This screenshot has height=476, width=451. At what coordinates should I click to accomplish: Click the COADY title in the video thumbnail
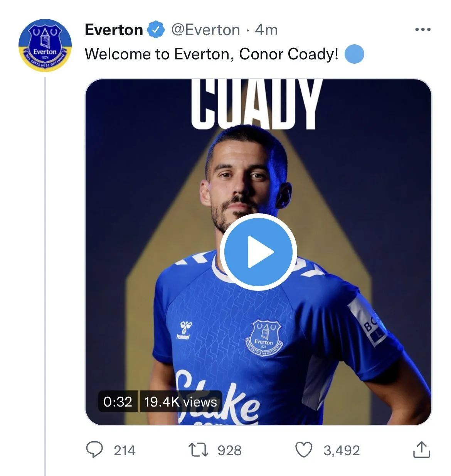[256, 104]
